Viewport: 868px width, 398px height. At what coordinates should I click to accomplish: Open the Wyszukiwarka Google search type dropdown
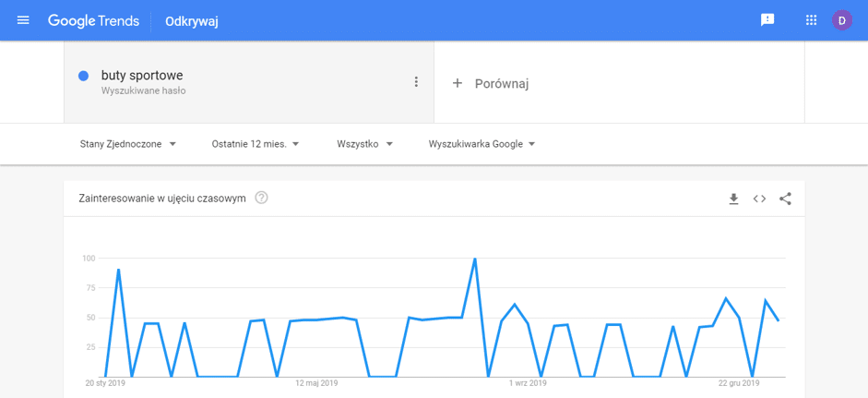click(x=482, y=144)
